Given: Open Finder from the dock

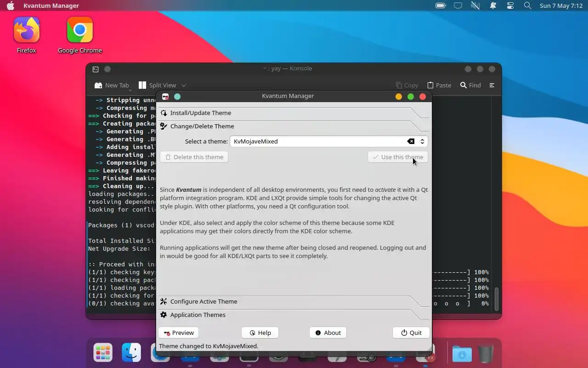Looking at the screenshot, I should [x=131, y=353].
